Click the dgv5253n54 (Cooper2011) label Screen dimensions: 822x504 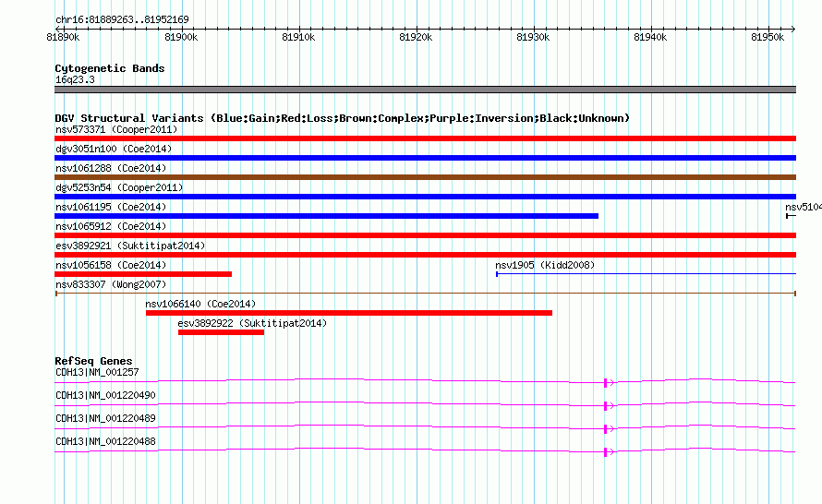pos(119,187)
